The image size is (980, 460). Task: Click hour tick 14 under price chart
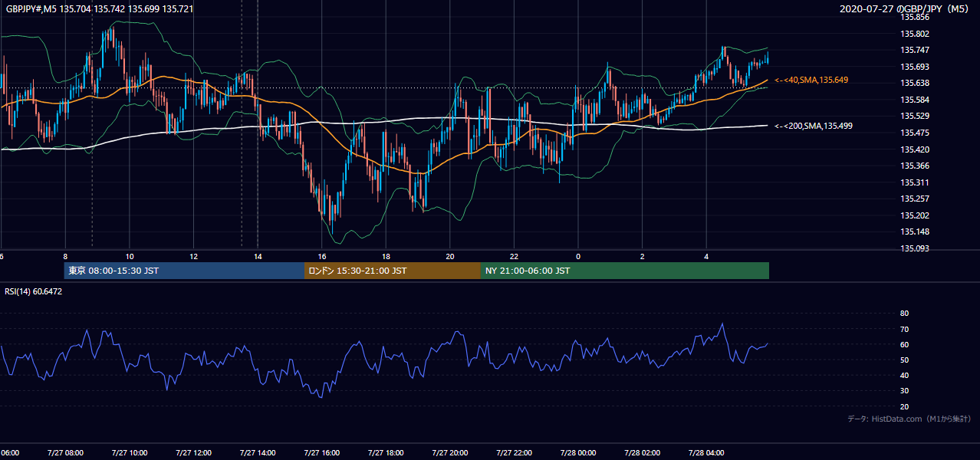tap(258, 257)
